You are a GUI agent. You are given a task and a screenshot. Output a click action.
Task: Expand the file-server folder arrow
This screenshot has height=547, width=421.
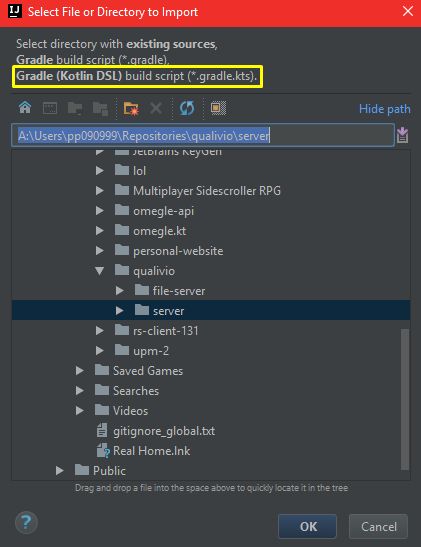click(x=120, y=291)
